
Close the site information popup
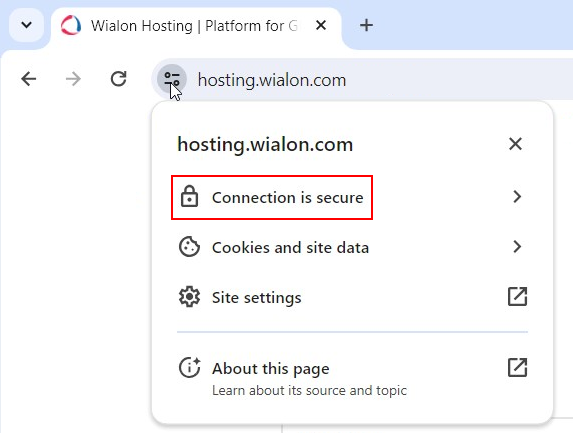(515, 144)
